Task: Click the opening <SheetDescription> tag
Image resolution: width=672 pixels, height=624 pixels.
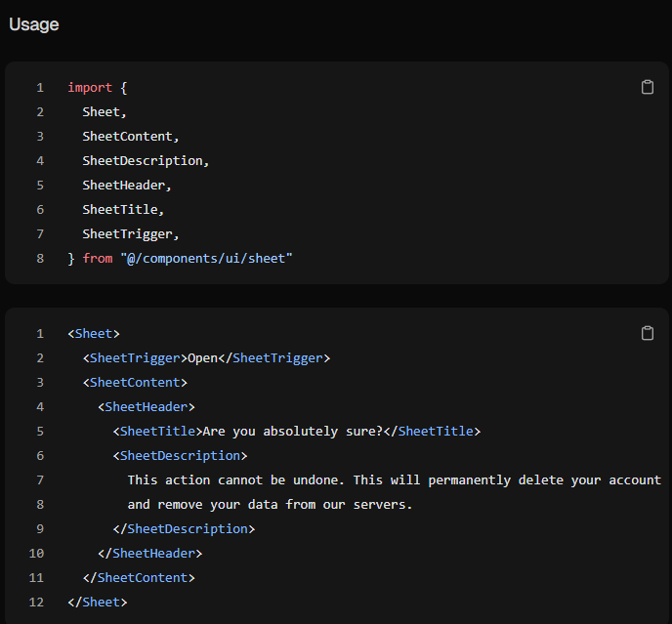Action: pos(180,456)
